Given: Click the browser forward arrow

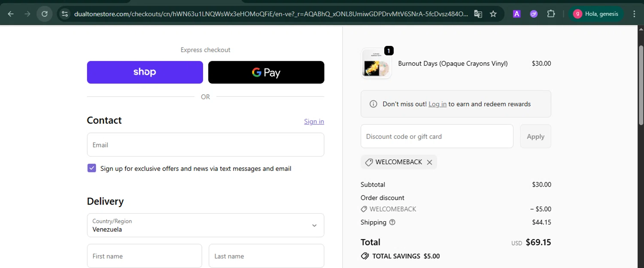Looking at the screenshot, I should pos(27,14).
